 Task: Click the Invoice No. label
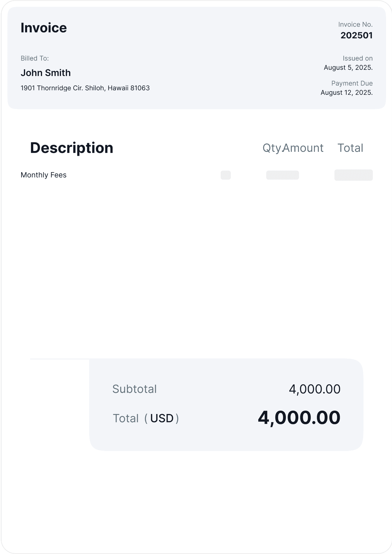pyautogui.click(x=355, y=25)
